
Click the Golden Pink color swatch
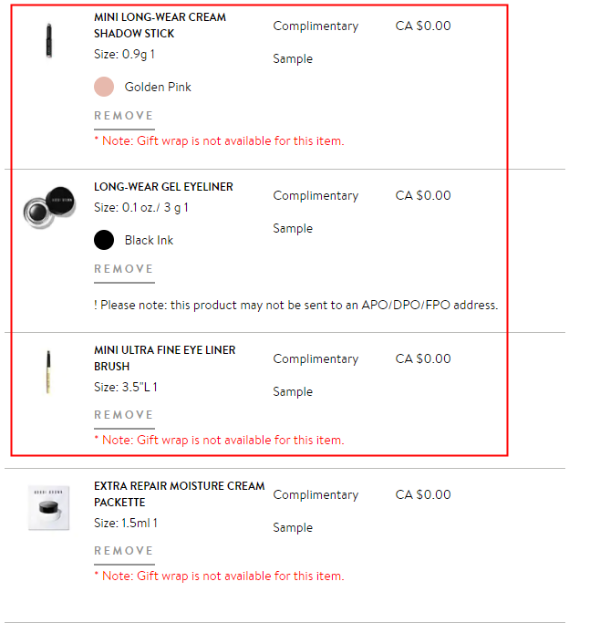point(104,87)
